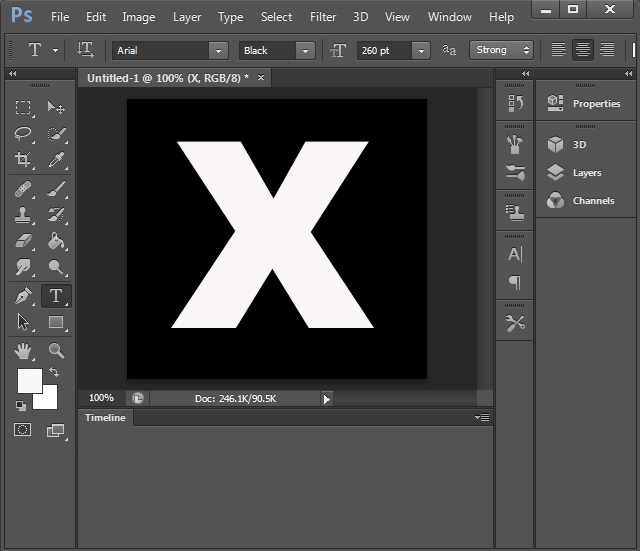The width and height of the screenshot is (641, 551).
Task: Open the Paragraph panel icon
Action: [x=515, y=282]
